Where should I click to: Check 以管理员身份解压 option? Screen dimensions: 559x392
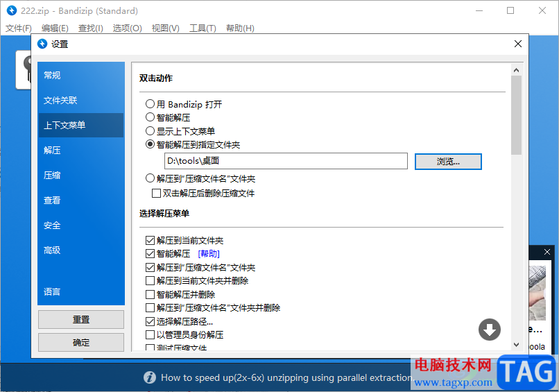point(150,335)
